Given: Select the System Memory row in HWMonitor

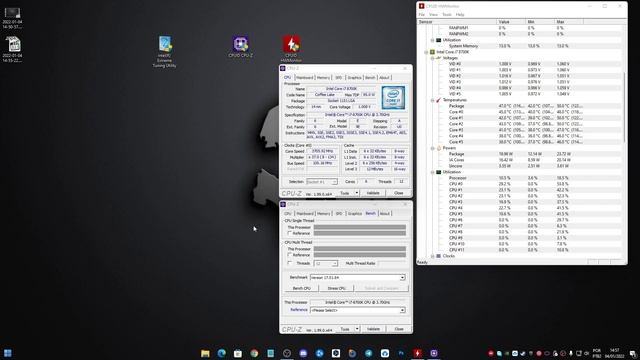Looking at the screenshot, I should click(x=520, y=46).
